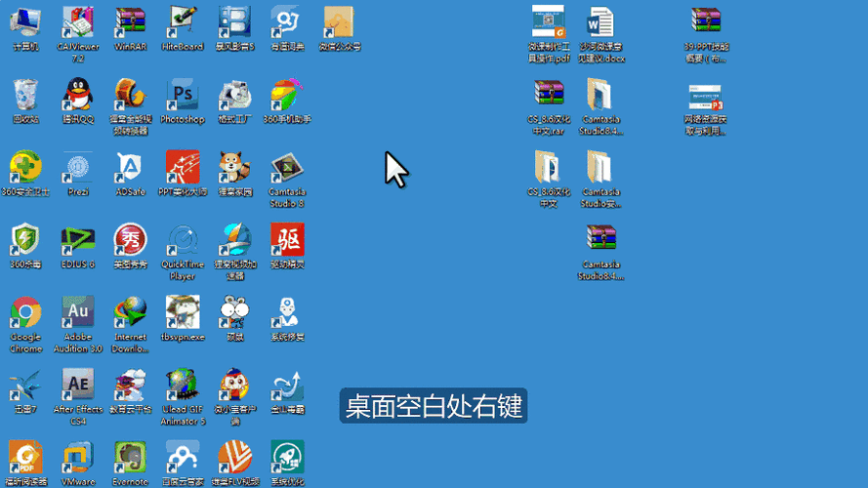Click the Evernote elephant icon
The image size is (868, 488).
pyautogui.click(x=130, y=457)
